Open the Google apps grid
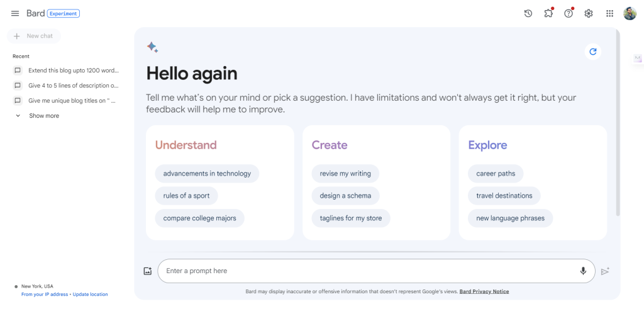 609,13
